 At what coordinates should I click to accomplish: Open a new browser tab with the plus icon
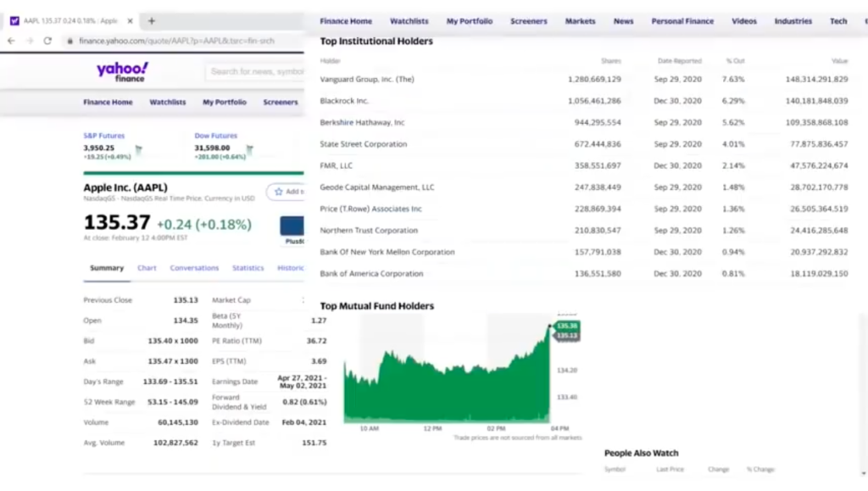tap(152, 20)
